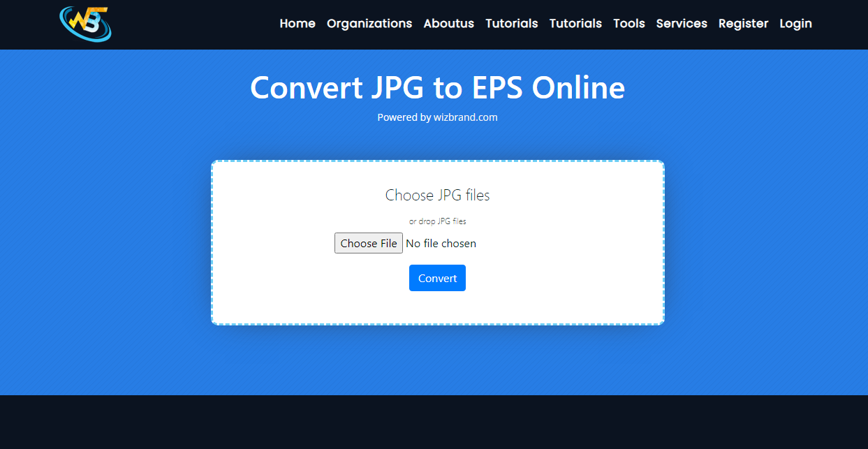Viewport: 868px width, 449px height.
Task: Open the Home page
Action: pyautogui.click(x=297, y=24)
